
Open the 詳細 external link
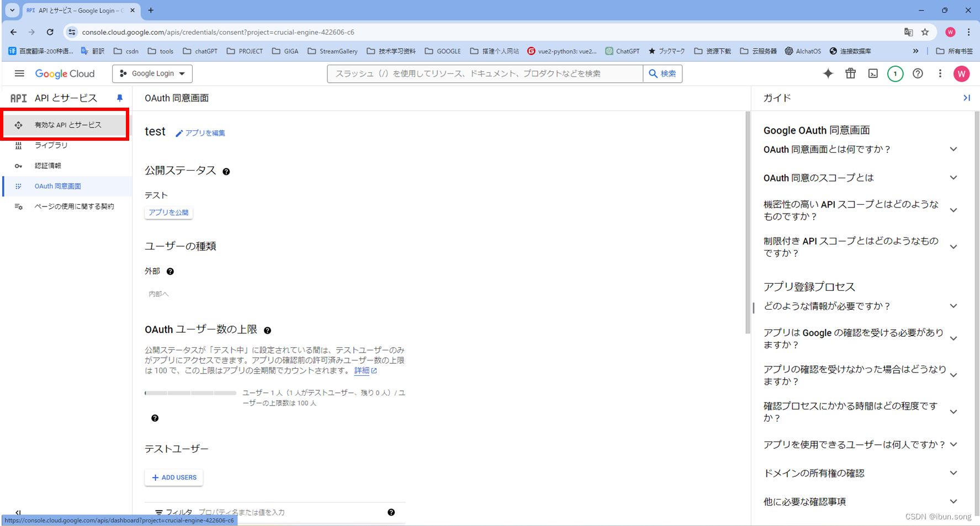[365, 371]
